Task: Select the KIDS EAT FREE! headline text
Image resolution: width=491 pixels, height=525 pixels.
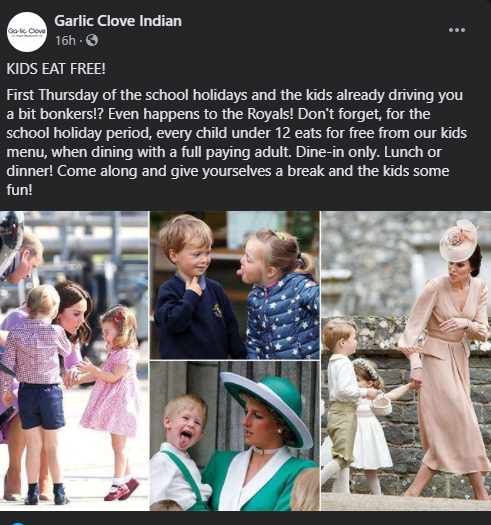Action: (x=56, y=69)
